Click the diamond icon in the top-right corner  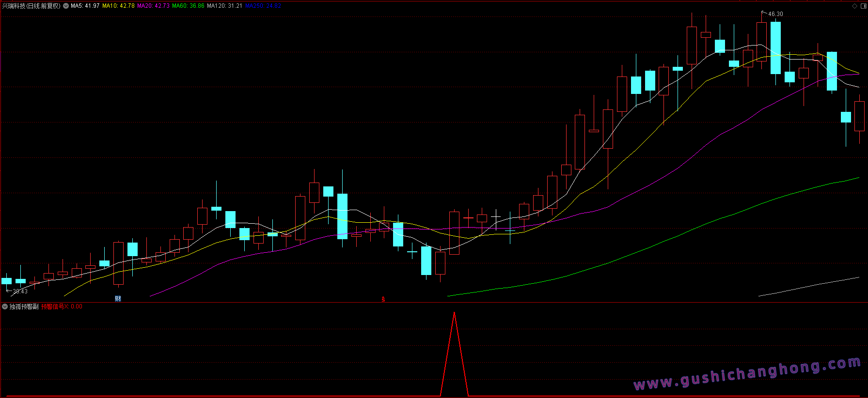pyautogui.click(x=854, y=6)
